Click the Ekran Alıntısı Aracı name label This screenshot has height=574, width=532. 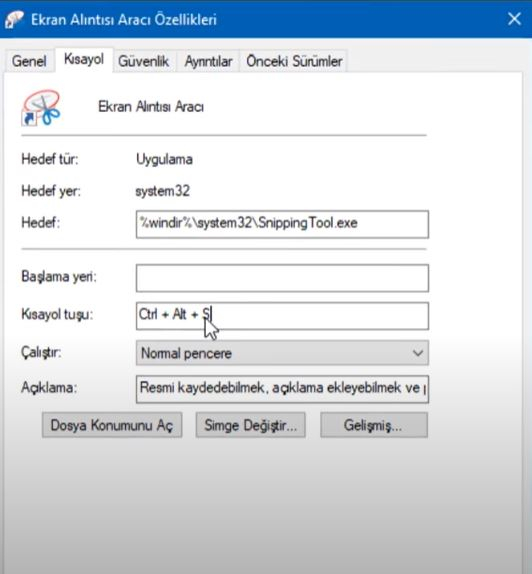(151, 107)
